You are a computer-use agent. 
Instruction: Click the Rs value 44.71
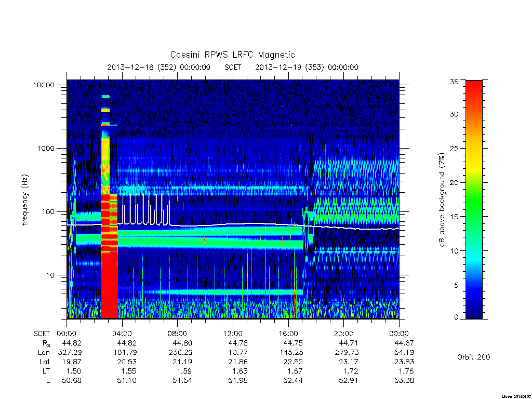pyautogui.click(x=349, y=343)
